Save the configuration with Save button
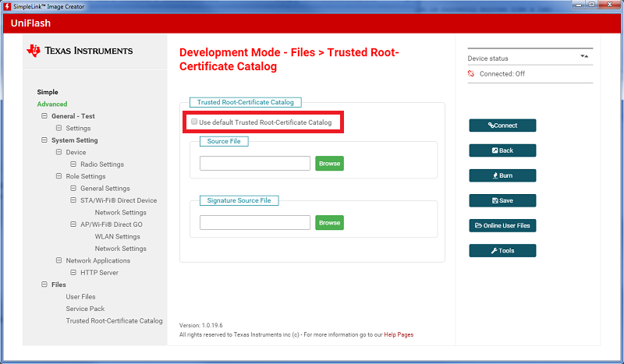This screenshot has height=364, width=624. point(502,200)
